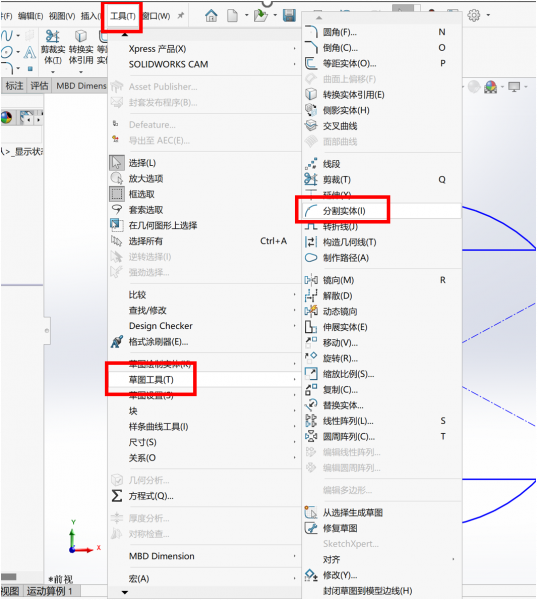
Task: Click 方程式(Q)... menu entry
Action: pyautogui.click(x=204, y=496)
